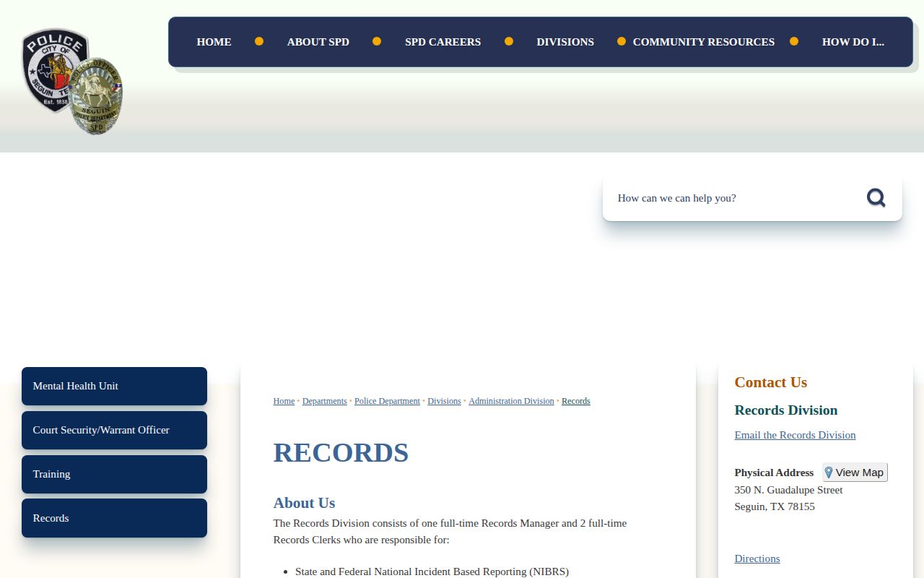924x578 pixels.
Task: Click the Records Division heading in Contact Us
Action: point(786,410)
